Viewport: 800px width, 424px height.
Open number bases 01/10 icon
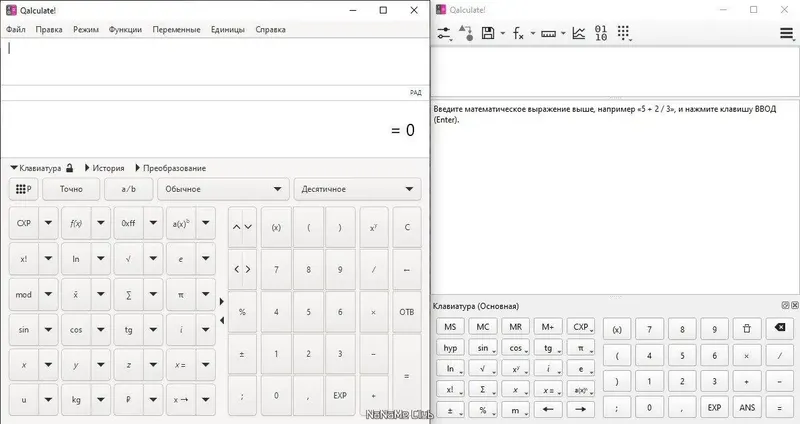click(x=601, y=33)
